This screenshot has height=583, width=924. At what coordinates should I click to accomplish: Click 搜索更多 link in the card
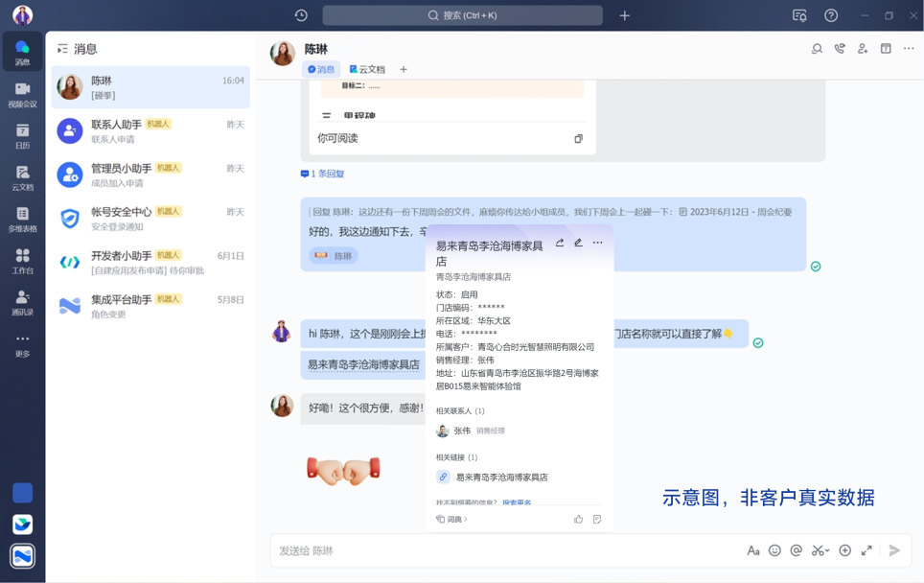pos(517,502)
